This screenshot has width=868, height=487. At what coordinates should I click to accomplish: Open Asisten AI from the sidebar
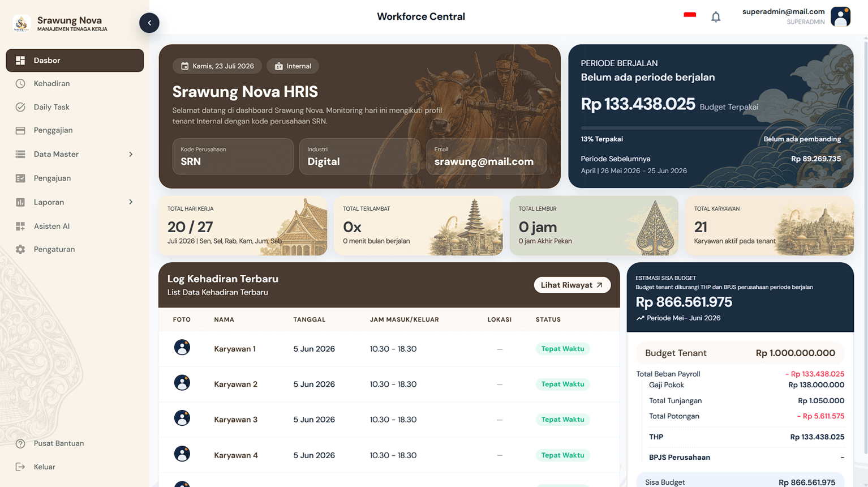(x=75, y=226)
